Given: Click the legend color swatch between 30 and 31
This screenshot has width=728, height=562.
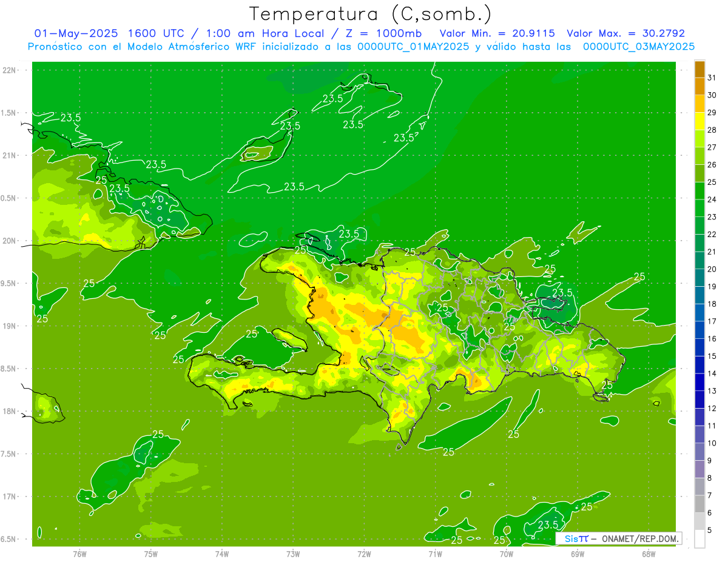Looking at the screenshot, I should click(x=699, y=87).
